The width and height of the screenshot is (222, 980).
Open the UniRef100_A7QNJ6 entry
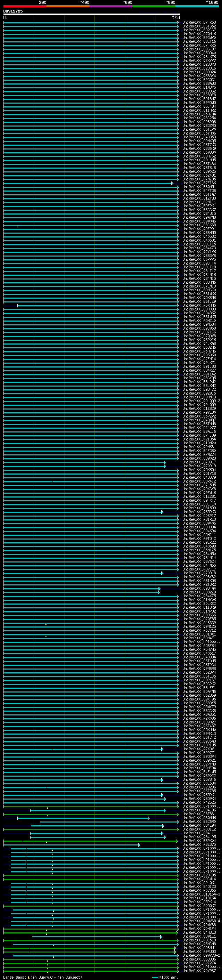(199, 34)
